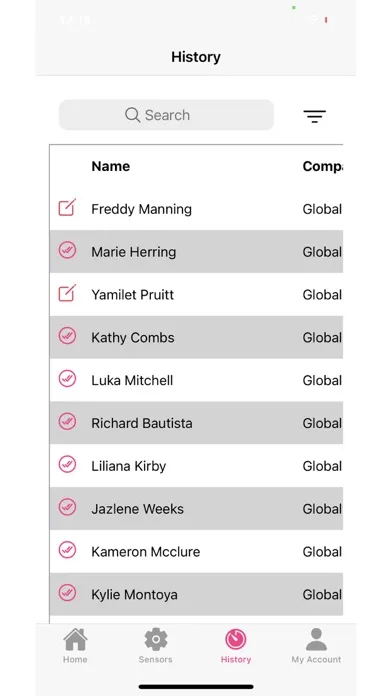Tap checkmark icon beside Luka Mitchell

click(x=67, y=379)
